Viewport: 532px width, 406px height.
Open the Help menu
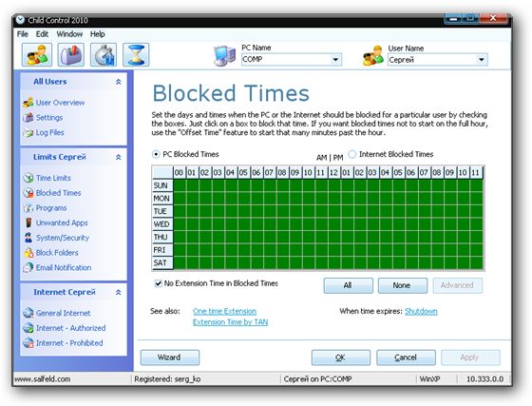97,34
